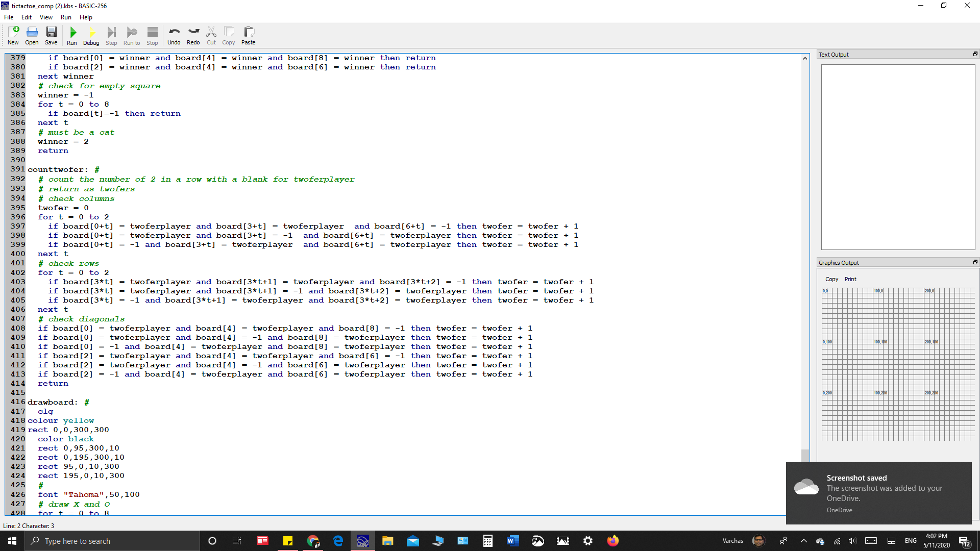This screenshot has width=980, height=551.
Task: Start debugging with the Debug icon
Action: point(91,36)
